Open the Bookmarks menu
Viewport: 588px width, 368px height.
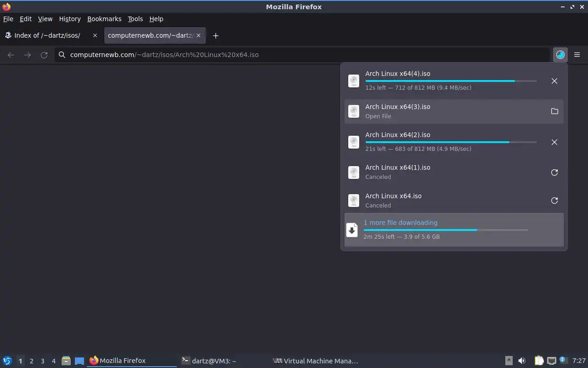104,19
